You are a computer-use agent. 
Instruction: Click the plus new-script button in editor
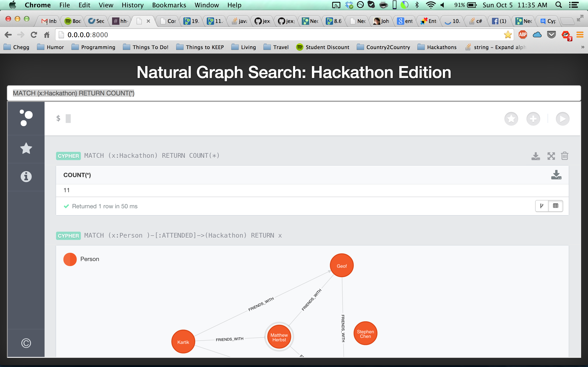point(533,119)
